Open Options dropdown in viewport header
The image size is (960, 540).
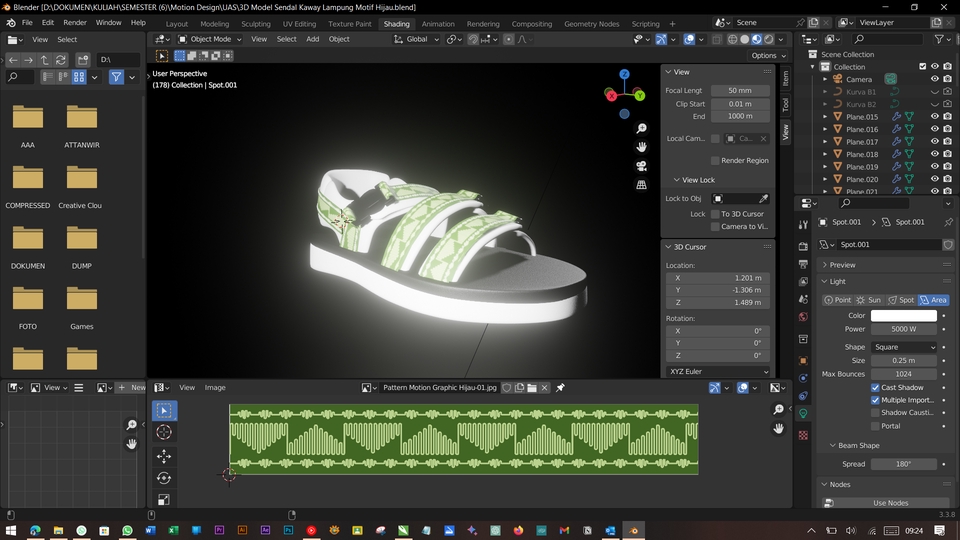click(x=769, y=55)
